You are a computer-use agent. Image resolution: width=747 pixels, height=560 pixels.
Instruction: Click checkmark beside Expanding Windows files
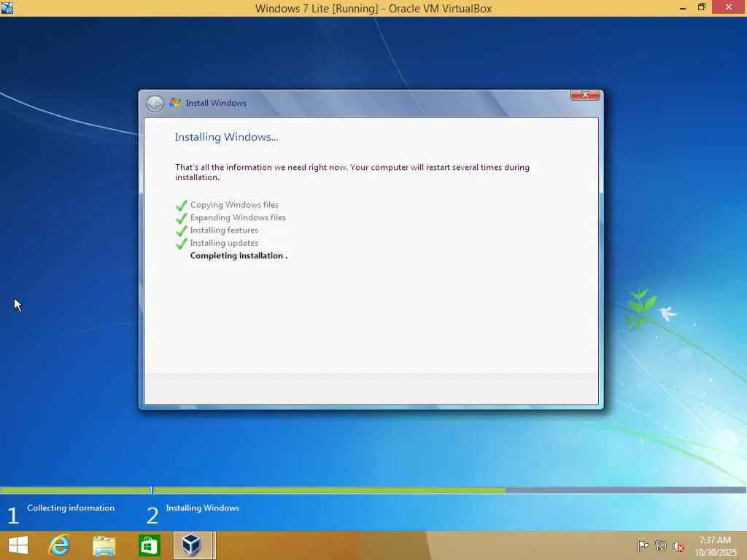(x=182, y=218)
